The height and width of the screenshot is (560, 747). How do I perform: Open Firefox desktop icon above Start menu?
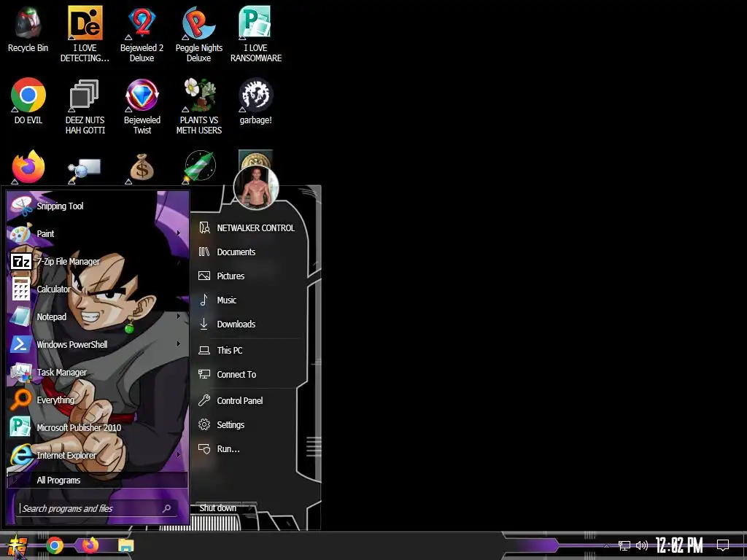(28, 167)
